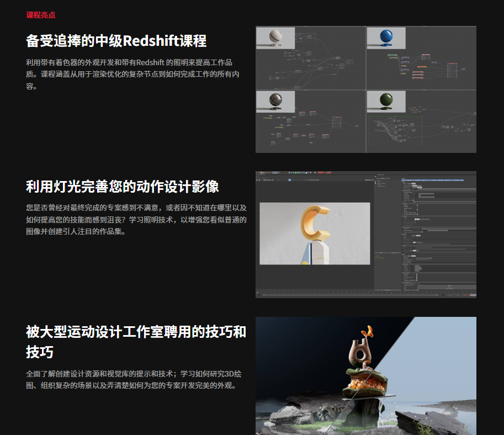Click the paragraph starting with 全面了解创建设计资源
This screenshot has height=435, width=504.
[x=134, y=380]
